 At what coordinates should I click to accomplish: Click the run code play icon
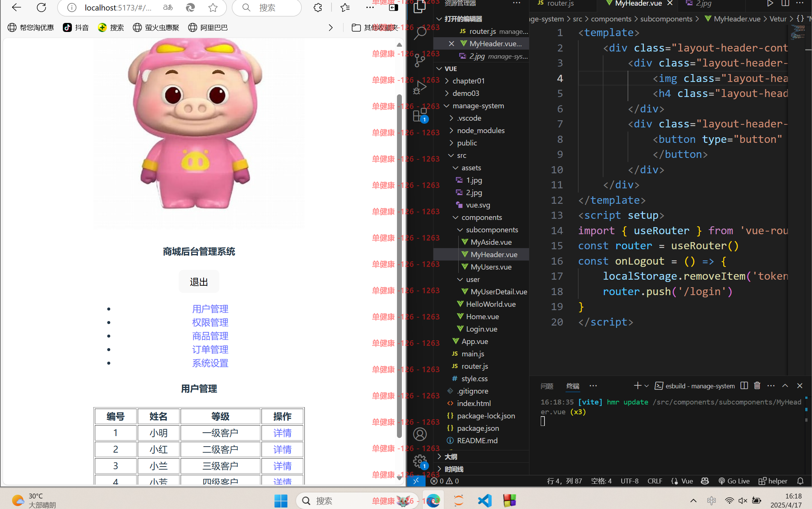tap(770, 4)
